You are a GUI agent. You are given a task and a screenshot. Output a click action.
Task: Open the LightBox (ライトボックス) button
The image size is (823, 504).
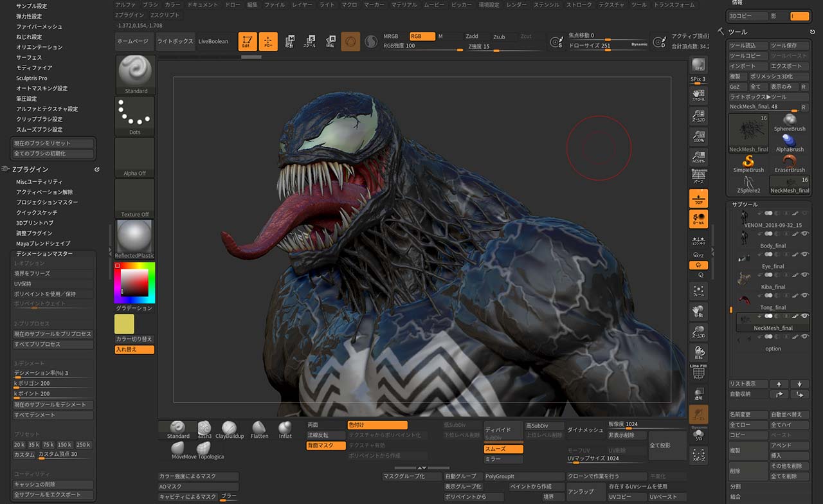pyautogui.click(x=175, y=42)
